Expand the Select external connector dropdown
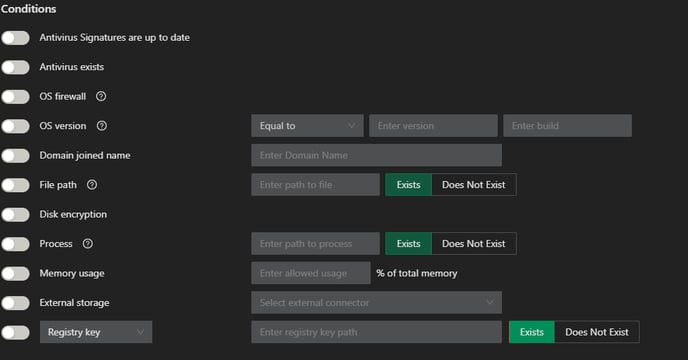The height and width of the screenshot is (360, 688). coord(376,302)
